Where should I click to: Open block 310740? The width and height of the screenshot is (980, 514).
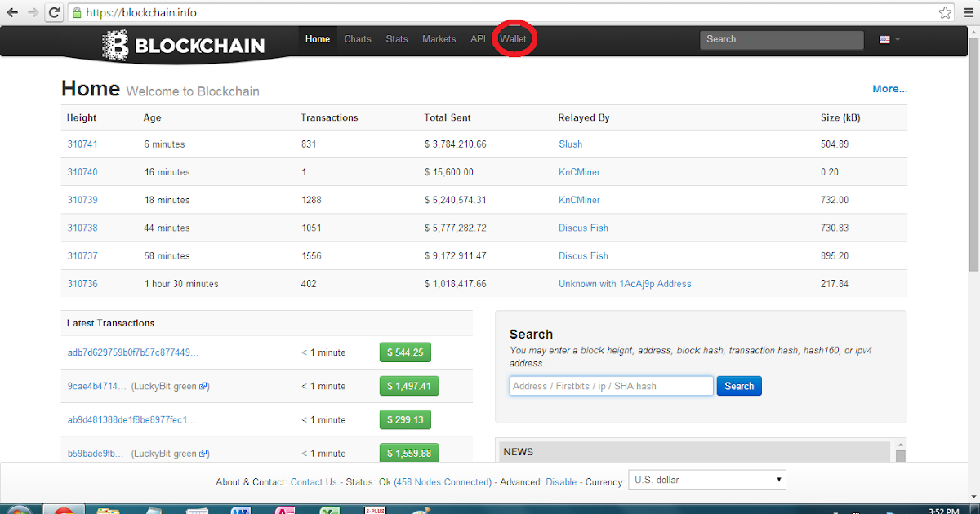82,172
